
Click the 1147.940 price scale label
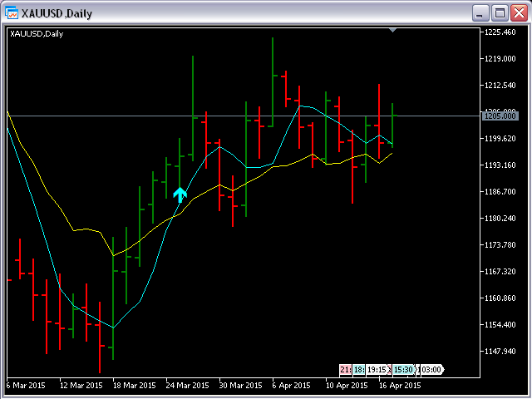(x=500, y=351)
